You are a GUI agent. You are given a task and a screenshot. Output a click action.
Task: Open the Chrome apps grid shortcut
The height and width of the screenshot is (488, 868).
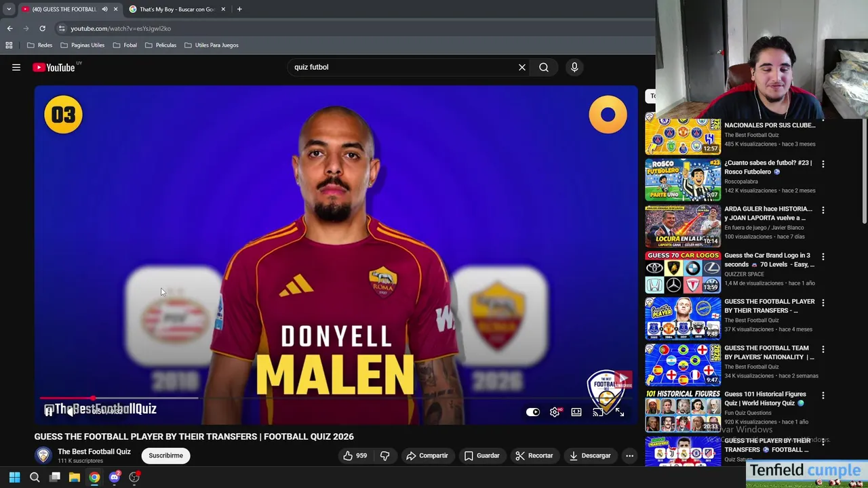tap(9, 45)
